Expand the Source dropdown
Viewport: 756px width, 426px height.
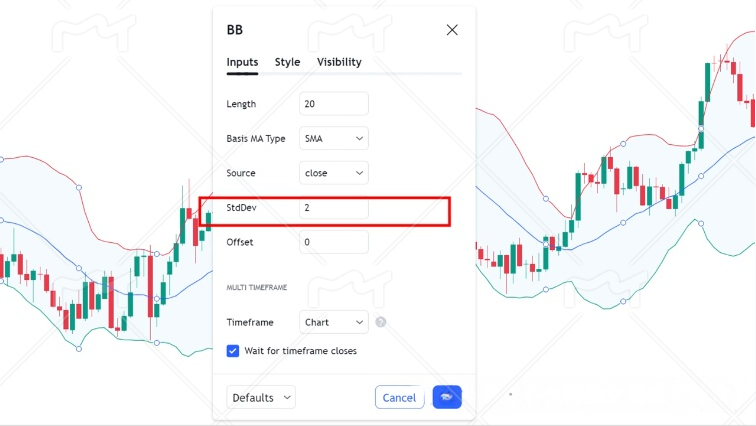[334, 173]
